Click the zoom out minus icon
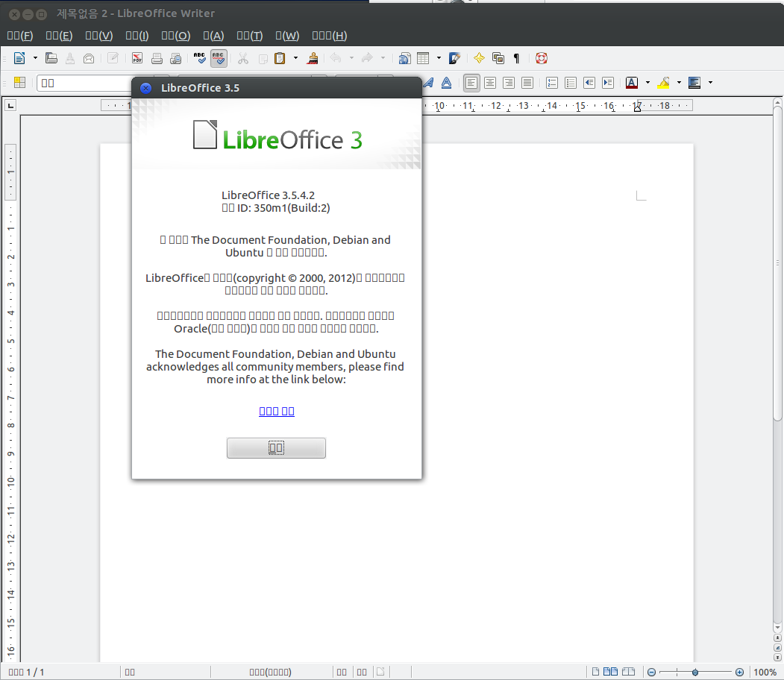Image resolution: width=784 pixels, height=680 pixels. click(x=651, y=673)
